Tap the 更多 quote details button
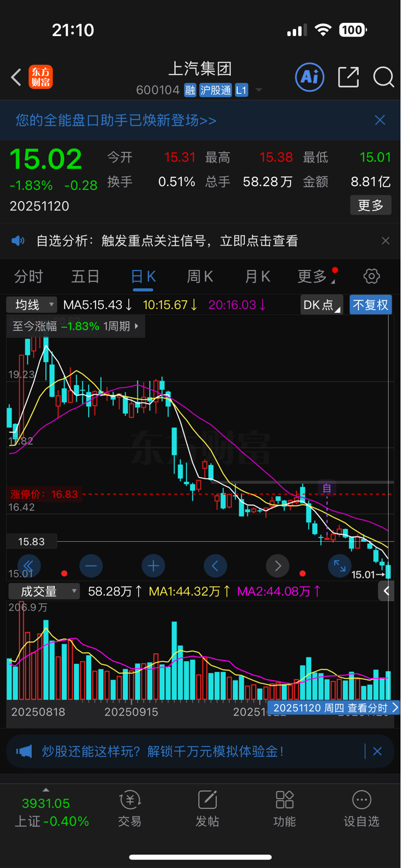The image size is (401, 868). pos(371,205)
